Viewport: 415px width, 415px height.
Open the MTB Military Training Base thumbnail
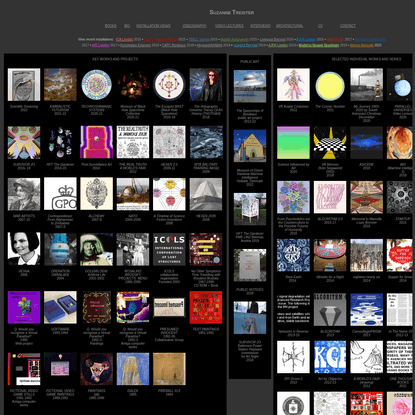206,142
